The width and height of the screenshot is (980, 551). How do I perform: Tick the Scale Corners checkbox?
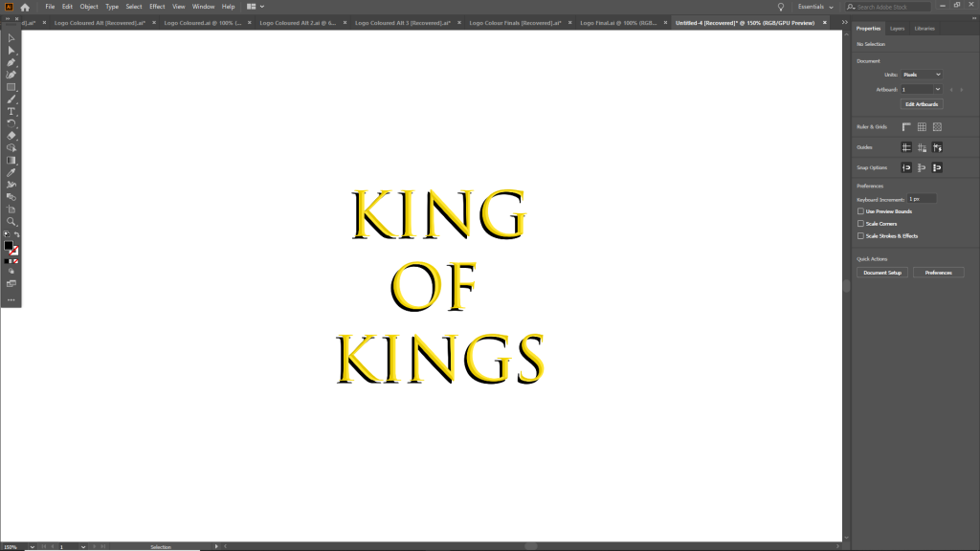click(x=860, y=223)
